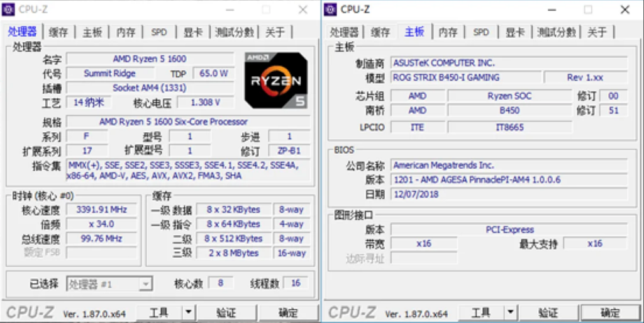
Task: Open 工具 dropdown arrow in left window
Action: point(188,312)
